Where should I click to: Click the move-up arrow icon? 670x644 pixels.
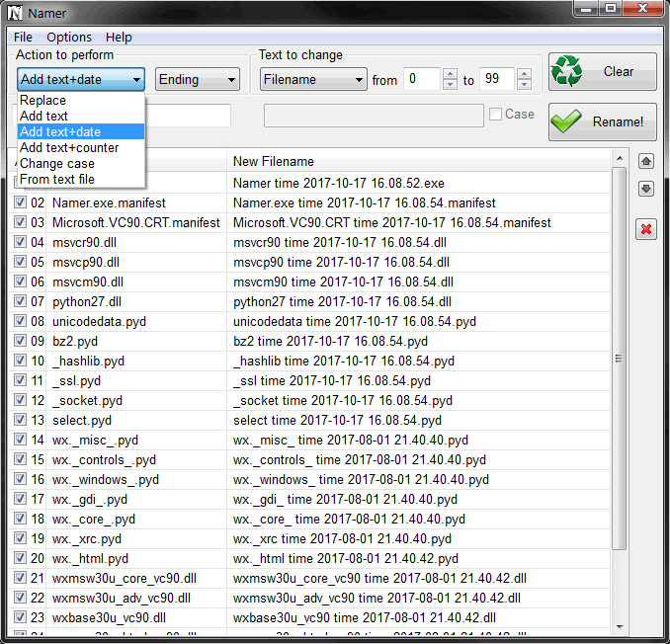tap(646, 161)
